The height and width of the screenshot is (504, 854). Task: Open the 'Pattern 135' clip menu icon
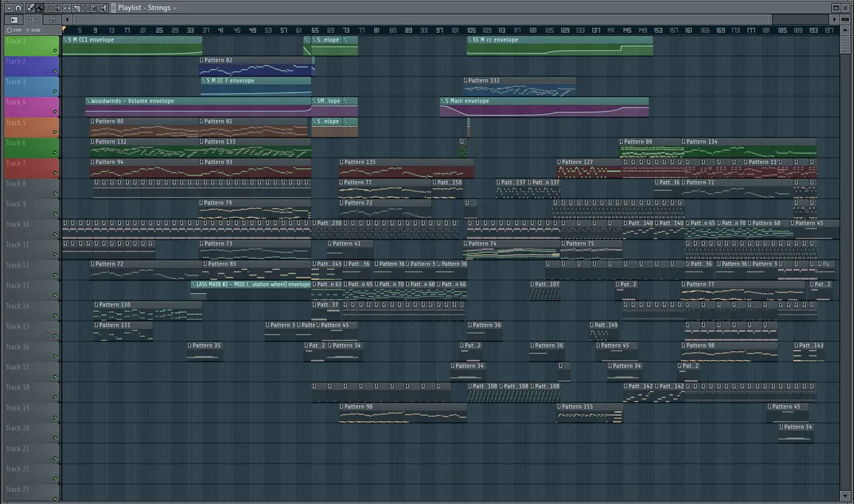(x=342, y=162)
